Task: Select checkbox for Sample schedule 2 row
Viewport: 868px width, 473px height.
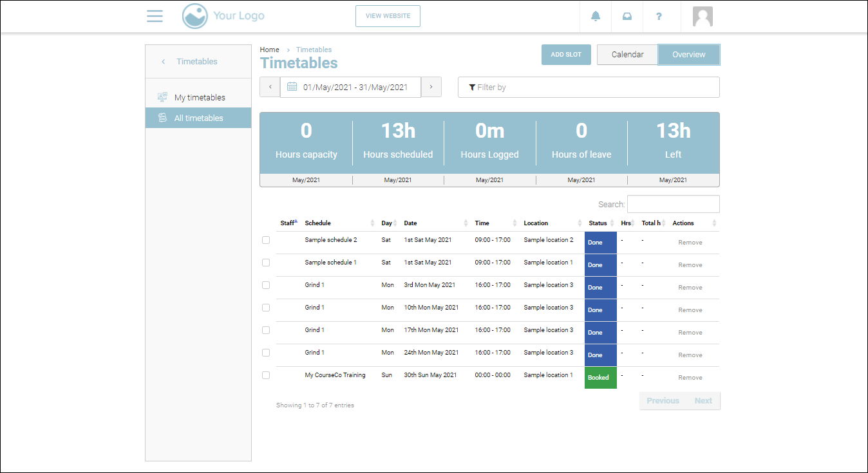Action: point(266,240)
